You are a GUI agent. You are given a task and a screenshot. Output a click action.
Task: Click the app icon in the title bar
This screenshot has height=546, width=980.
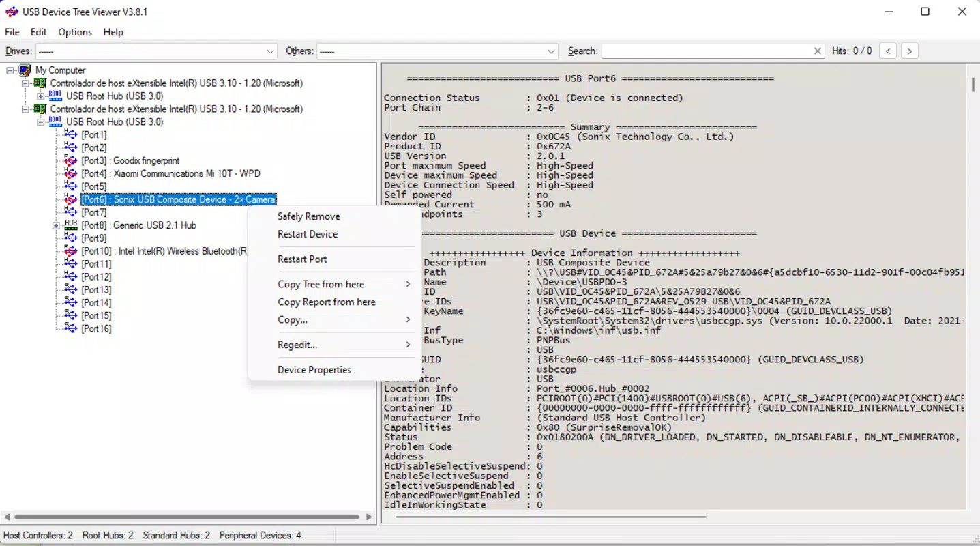click(12, 12)
